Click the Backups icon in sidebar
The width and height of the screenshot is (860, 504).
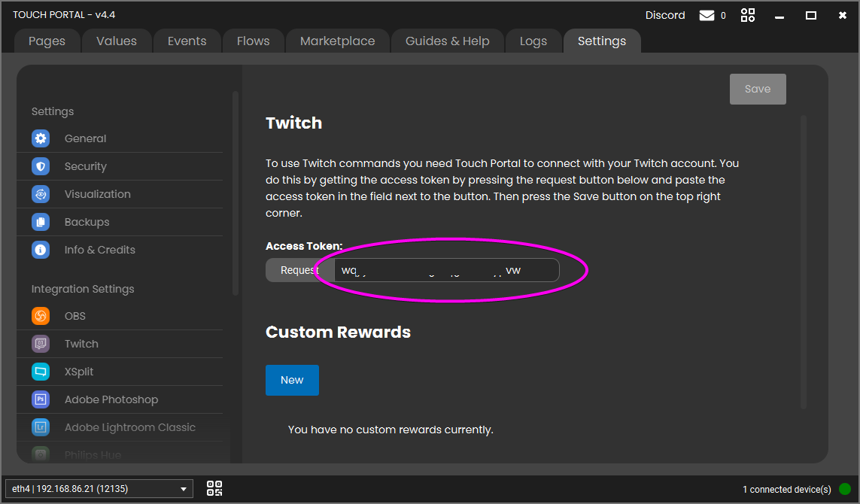coord(41,222)
